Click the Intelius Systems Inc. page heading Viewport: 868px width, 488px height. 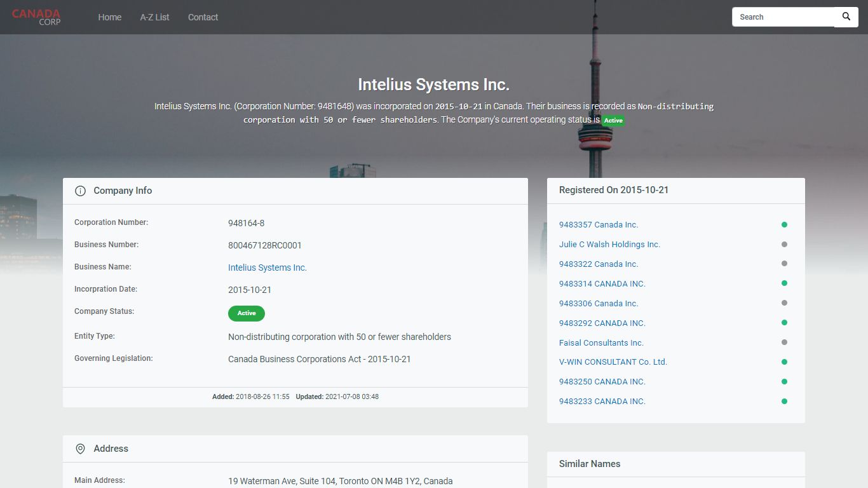pyautogui.click(x=434, y=85)
